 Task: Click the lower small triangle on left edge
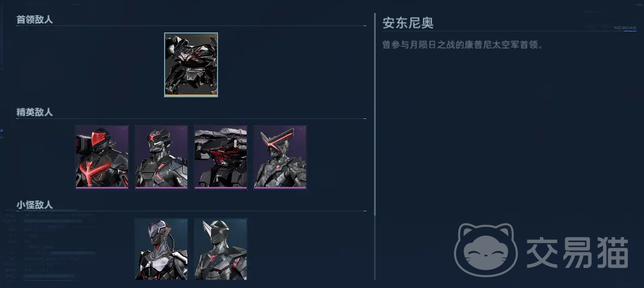click(x=2, y=136)
